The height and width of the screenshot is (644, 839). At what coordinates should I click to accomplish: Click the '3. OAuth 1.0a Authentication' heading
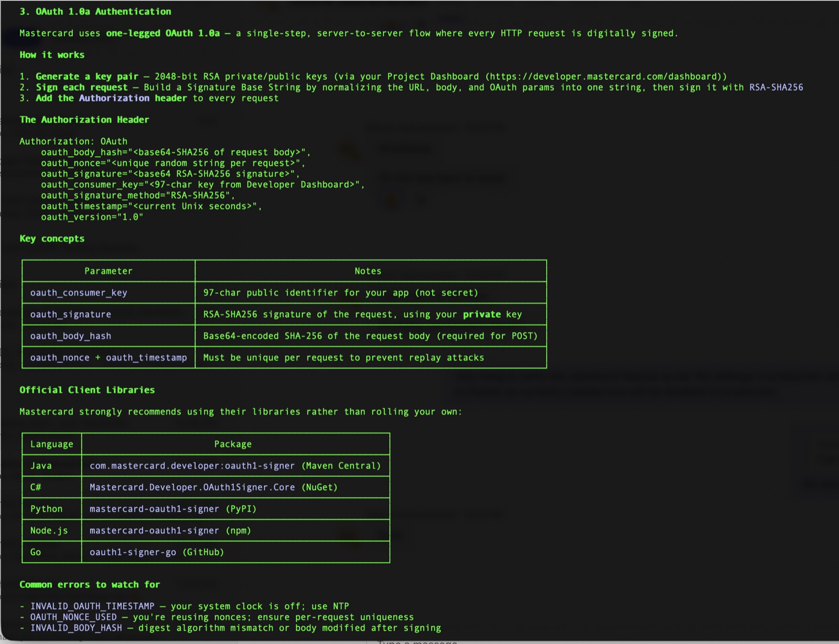pyautogui.click(x=95, y=12)
